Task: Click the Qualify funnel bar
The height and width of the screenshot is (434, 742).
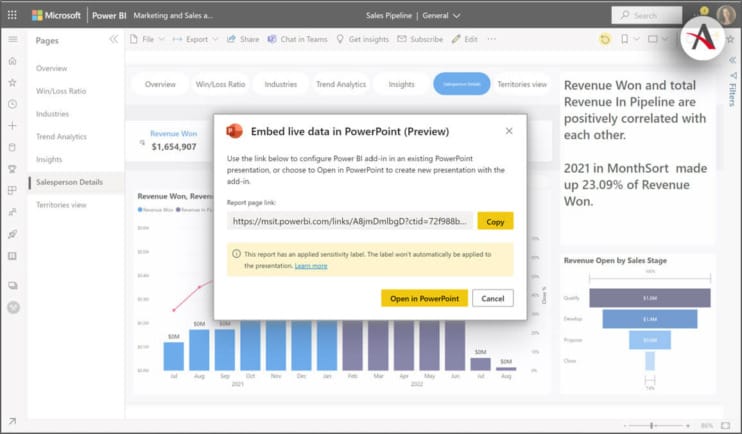Action: tap(650, 298)
